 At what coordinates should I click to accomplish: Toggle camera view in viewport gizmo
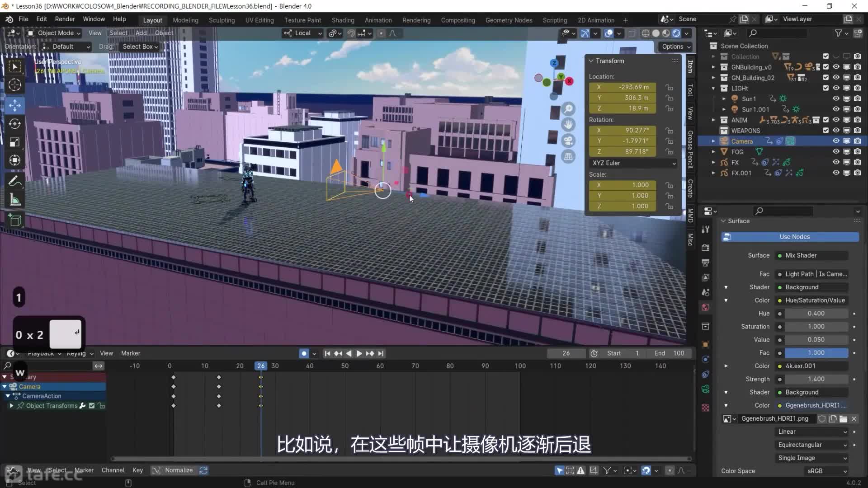pyautogui.click(x=568, y=141)
